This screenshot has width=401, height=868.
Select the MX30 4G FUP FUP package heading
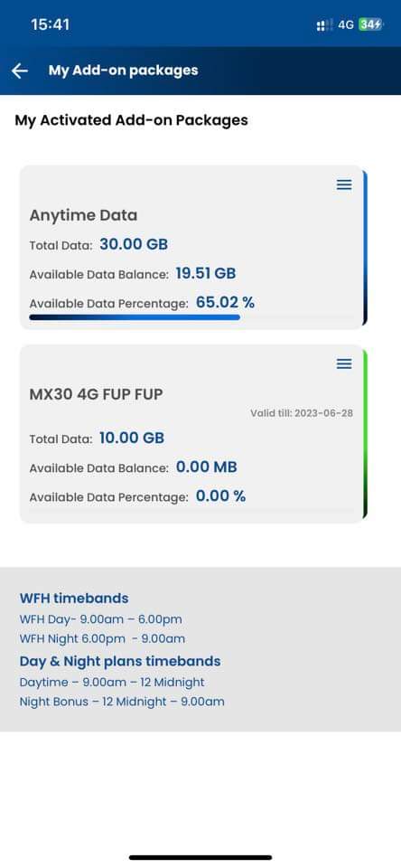(97, 394)
